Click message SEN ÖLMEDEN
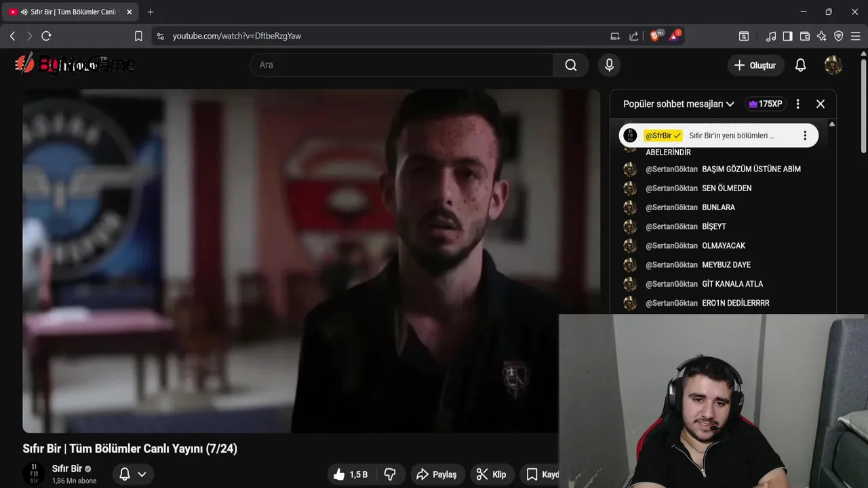The image size is (868, 488). 726,188
